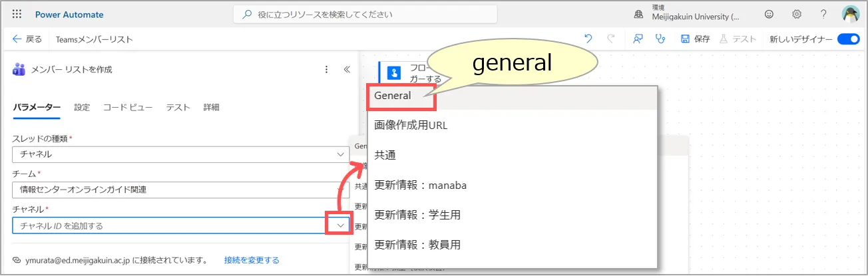Click the top search box
Screen dimensions: 868x278
(365, 14)
